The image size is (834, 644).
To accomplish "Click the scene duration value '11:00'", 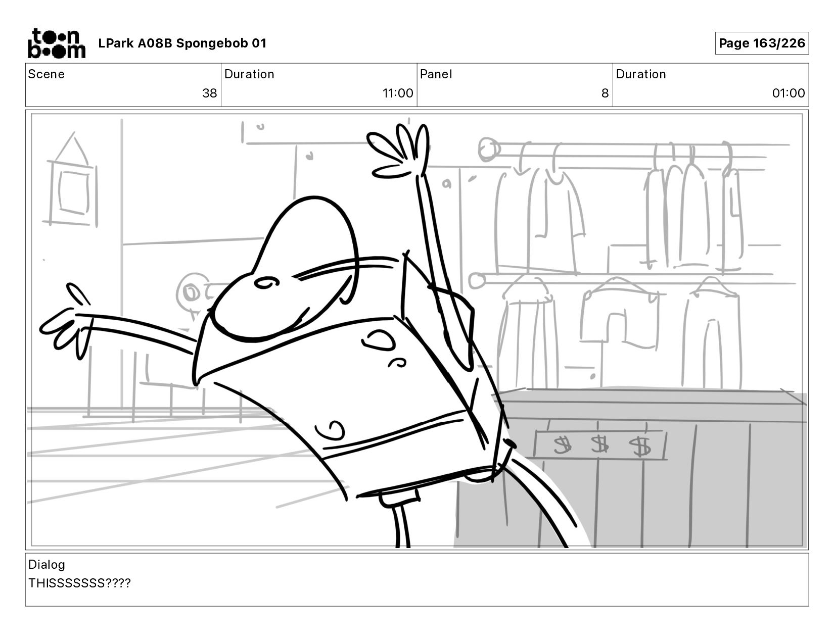I will pos(398,93).
